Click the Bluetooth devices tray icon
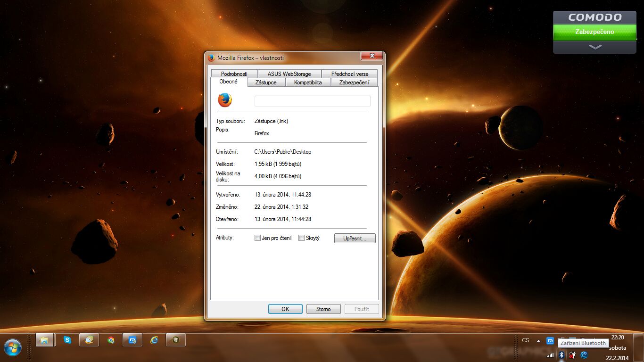The width and height of the screenshot is (644, 362). click(x=561, y=355)
